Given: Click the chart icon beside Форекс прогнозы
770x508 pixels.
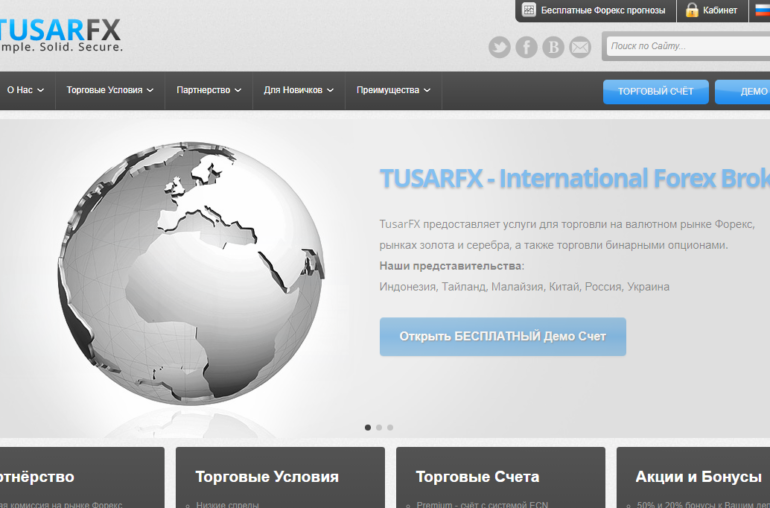Looking at the screenshot, I should point(528,10).
